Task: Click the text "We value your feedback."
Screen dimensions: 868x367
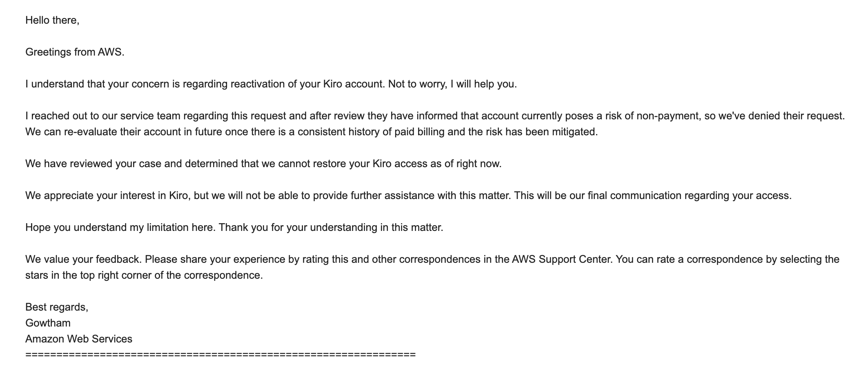Action: 83,259
